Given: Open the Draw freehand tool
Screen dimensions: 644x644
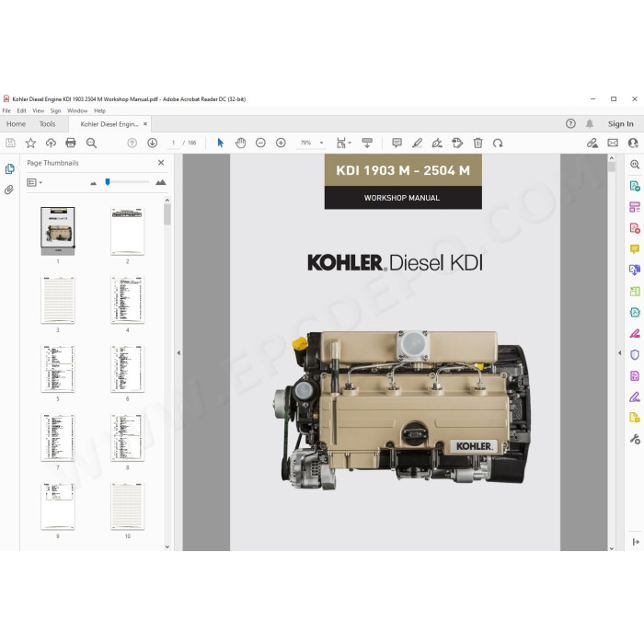Looking at the screenshot, I should tap(437, 143).
